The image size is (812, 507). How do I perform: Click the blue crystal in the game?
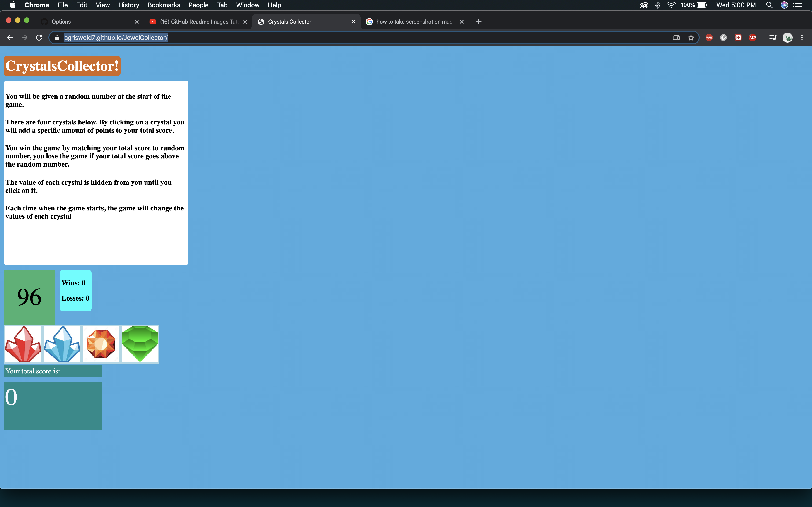point(62,344)
